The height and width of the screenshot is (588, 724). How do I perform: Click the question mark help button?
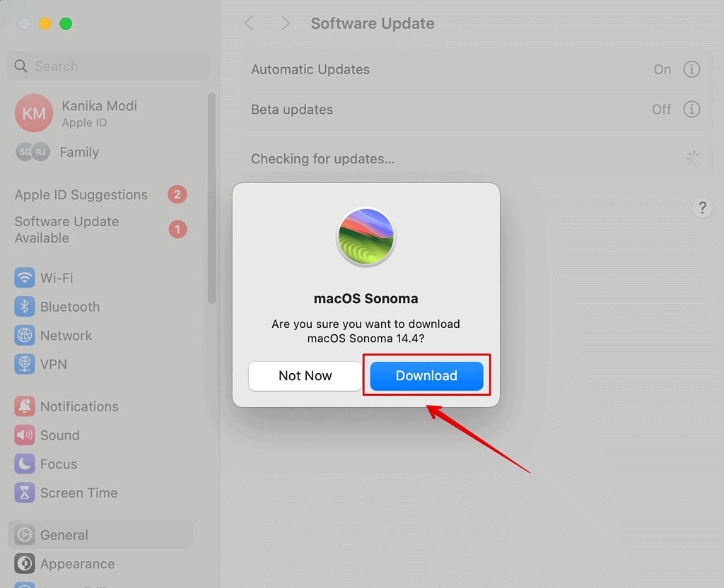coord(702,208)
